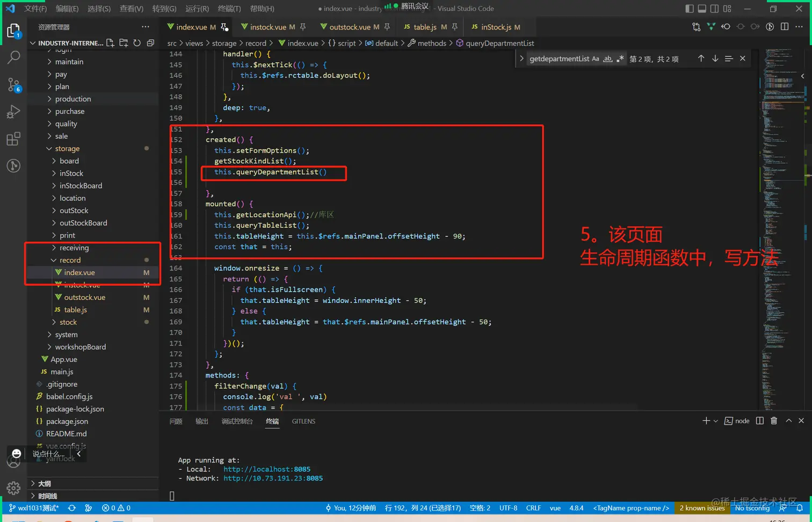Open the 查看(V) menu
This screenshot has width=812, height=522.
coord(131,9)
